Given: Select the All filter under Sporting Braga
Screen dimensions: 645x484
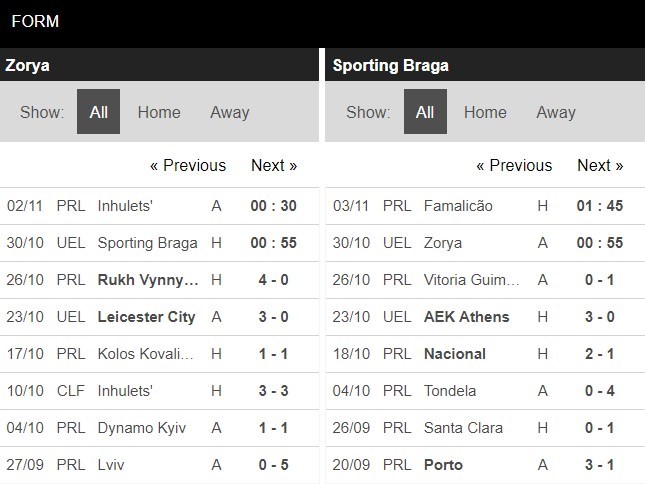Looking at the screenshot, I should (x=425, y=111).
